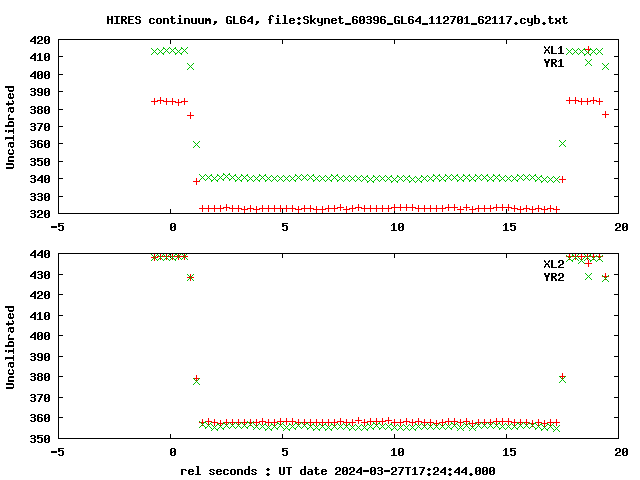
Task: Click x-axis tick 0 under bottom plot
Action: 173,452
